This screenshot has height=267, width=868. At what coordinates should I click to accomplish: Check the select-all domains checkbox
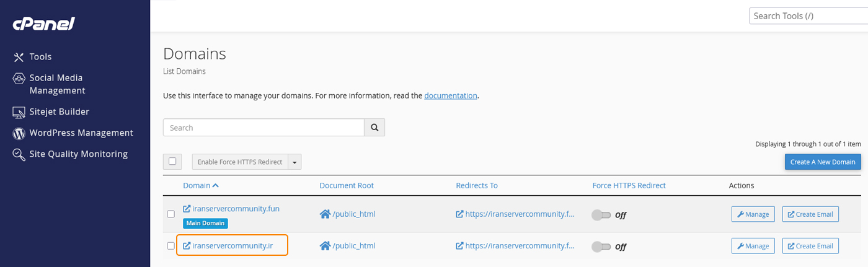pyautogui.click(x=172, y=162)
